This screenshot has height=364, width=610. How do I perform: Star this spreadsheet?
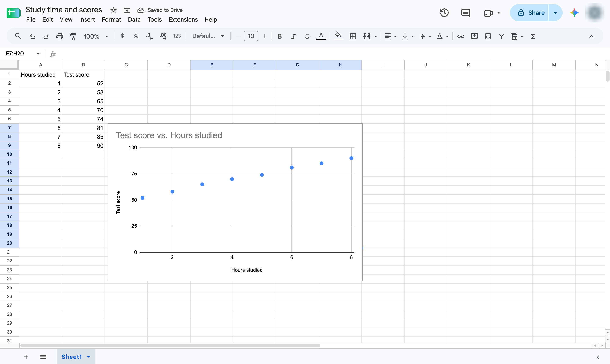[x=113, y=10]
